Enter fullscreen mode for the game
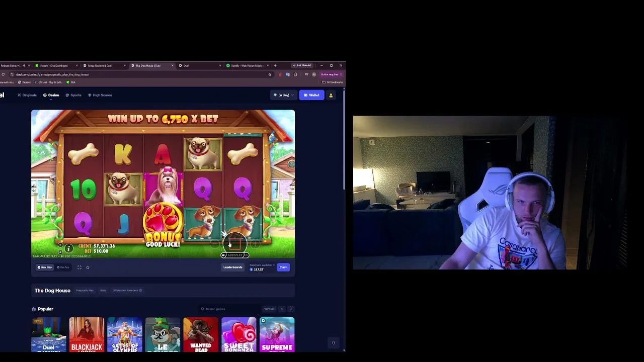This screenshot has width=644, height=362. pyautogui.click(x=79, y=267)
